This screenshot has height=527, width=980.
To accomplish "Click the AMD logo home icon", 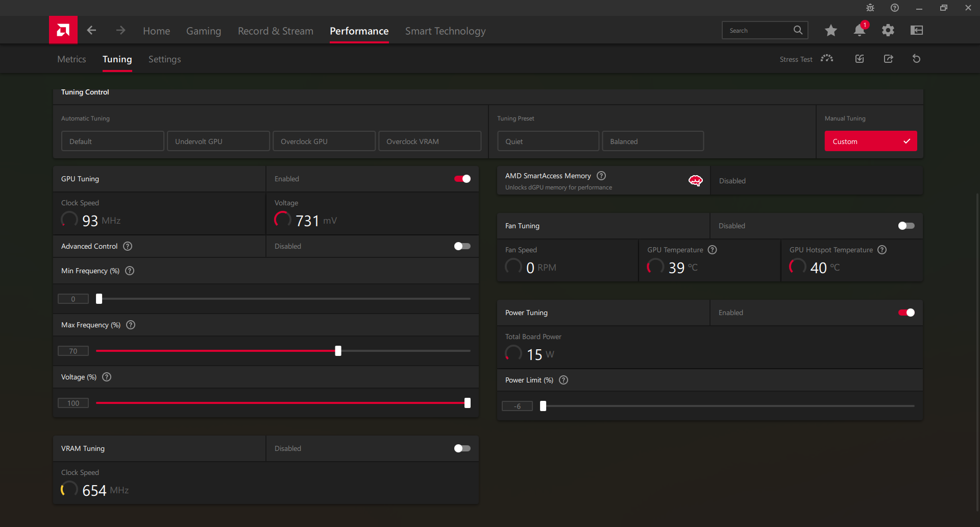I will click(x=63, y=30).
